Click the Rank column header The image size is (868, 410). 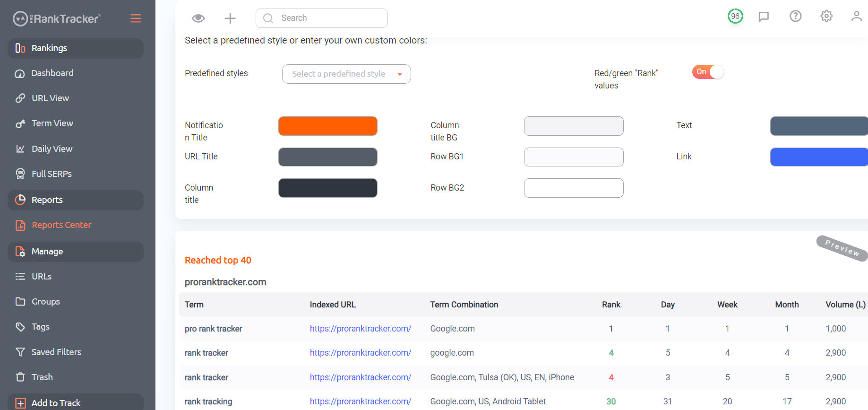pyautogui.click(x=611, y=305)
